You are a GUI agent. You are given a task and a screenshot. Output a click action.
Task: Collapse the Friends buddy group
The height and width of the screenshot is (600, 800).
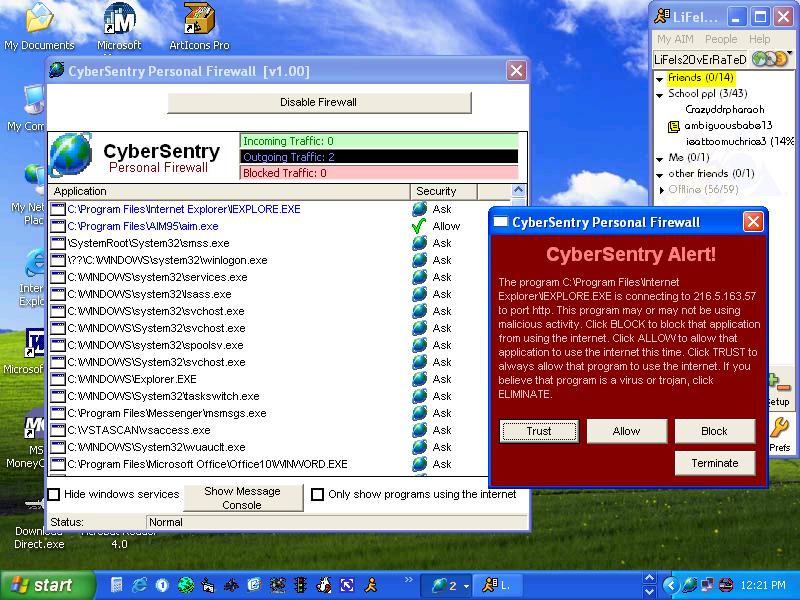[x=660, y=78]
